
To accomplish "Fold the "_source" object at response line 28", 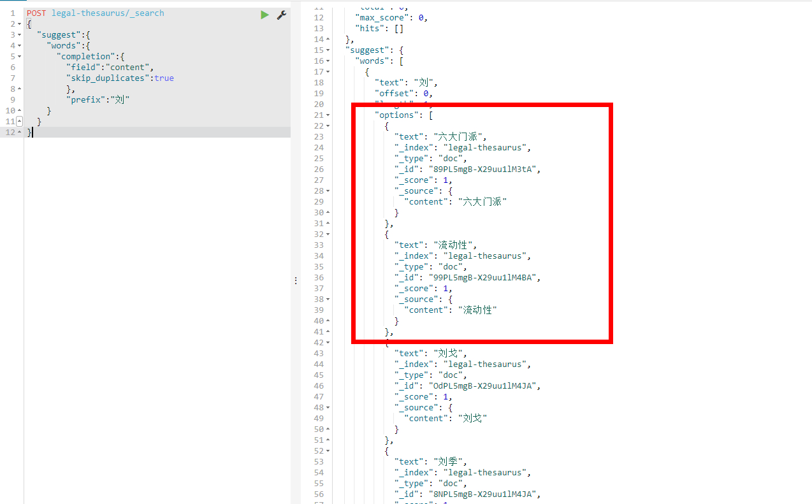I will 328,191.
